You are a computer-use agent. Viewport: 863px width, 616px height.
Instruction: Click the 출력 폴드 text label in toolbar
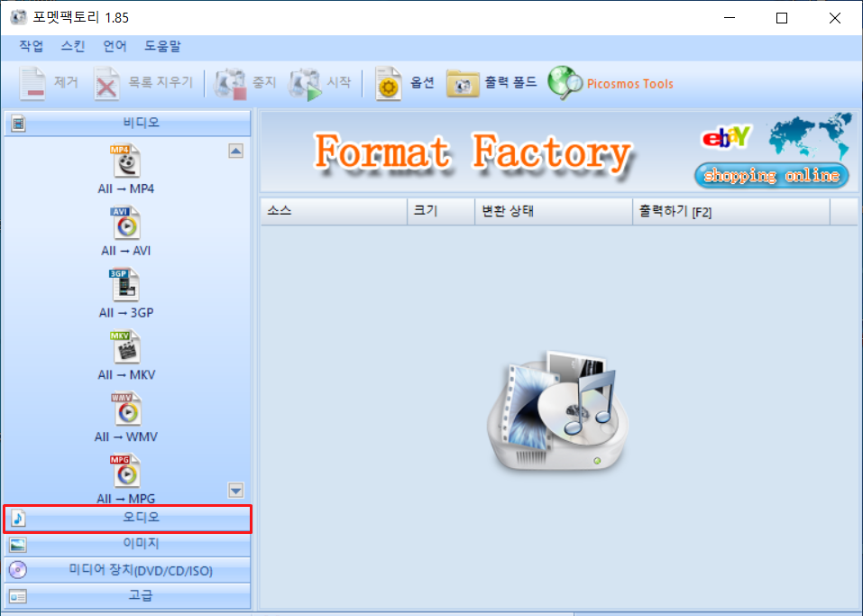[510, 83]
